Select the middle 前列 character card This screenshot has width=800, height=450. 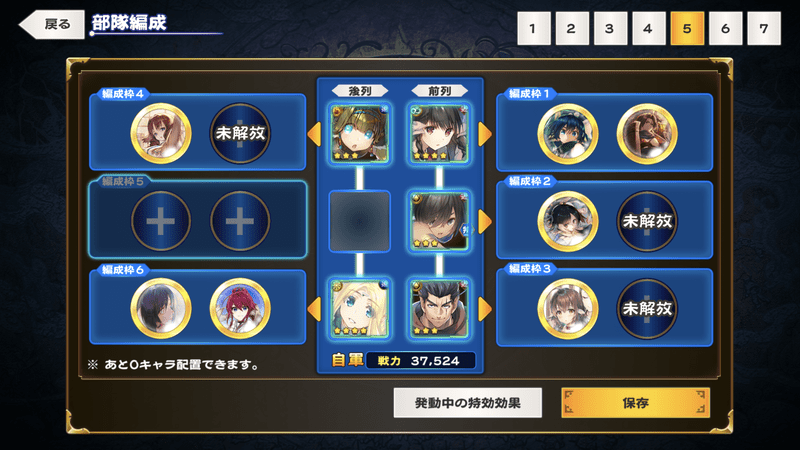[439, 221]
